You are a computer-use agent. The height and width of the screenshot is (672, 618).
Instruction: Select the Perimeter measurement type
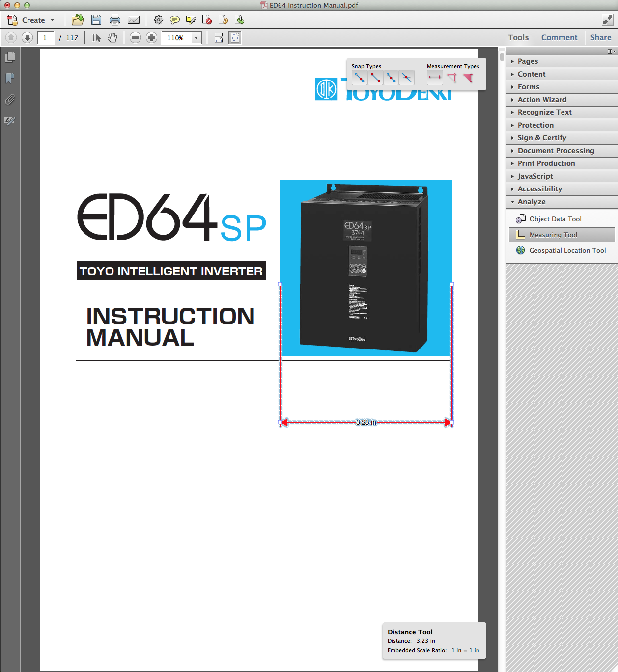451,78
